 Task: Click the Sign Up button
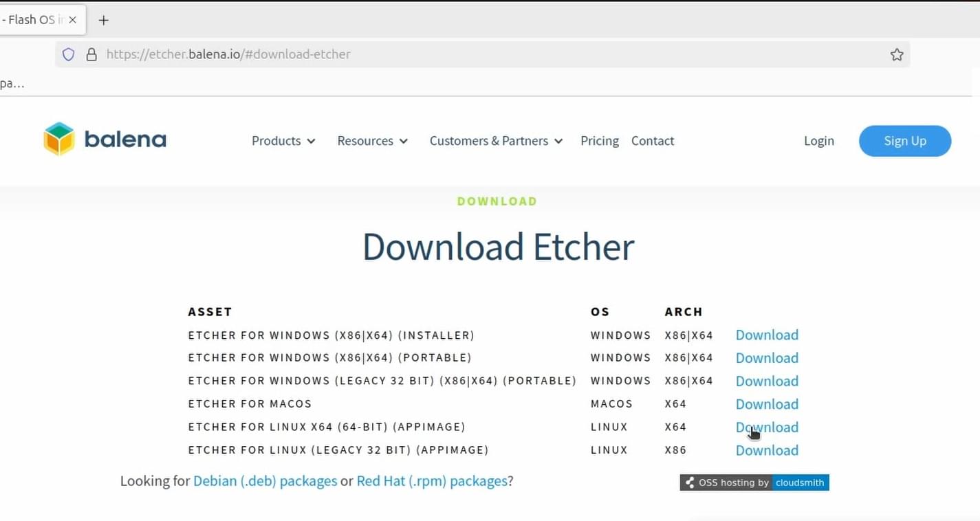point(905,141)
